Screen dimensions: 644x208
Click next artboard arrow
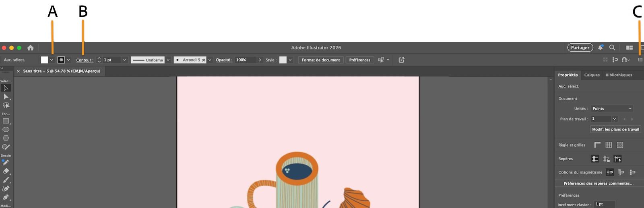[632, 119]
